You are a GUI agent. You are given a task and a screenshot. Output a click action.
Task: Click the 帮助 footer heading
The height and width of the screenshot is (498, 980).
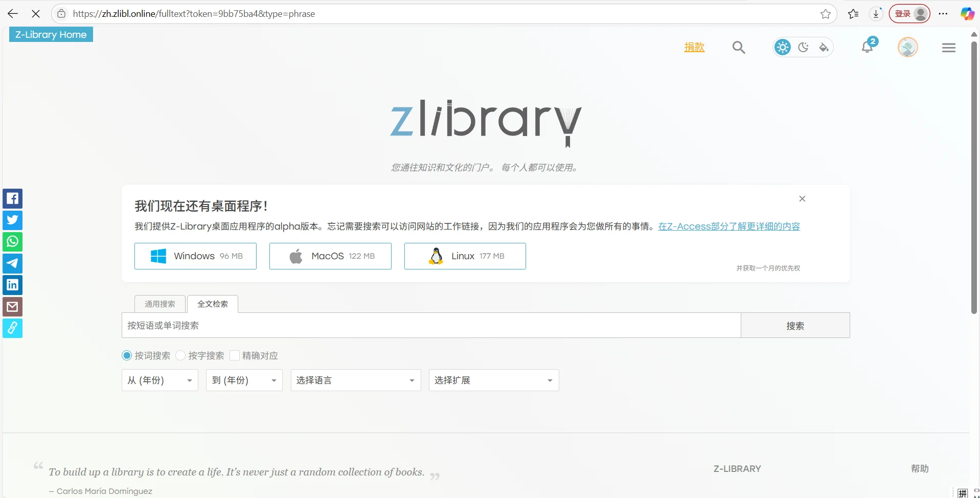pos(920,468)
